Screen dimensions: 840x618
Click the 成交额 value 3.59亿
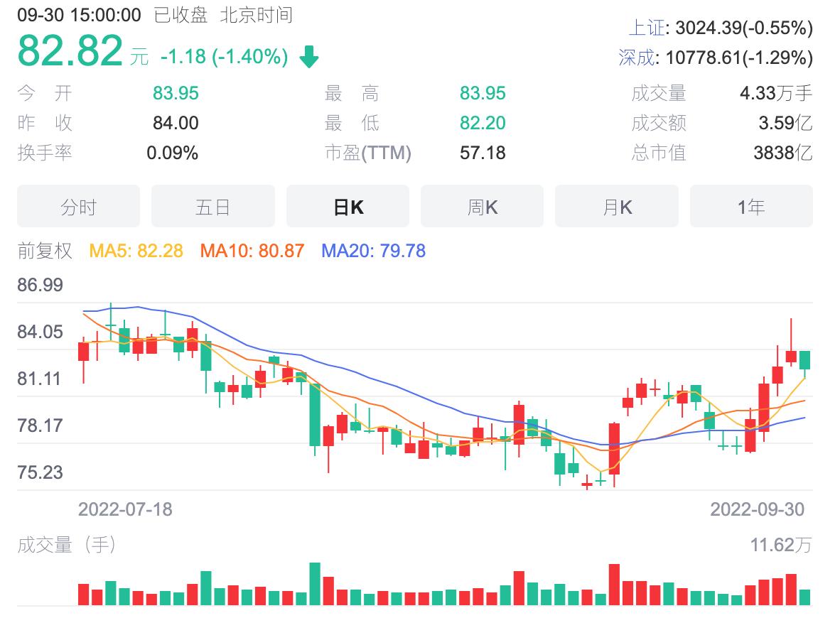coord(785,123)
